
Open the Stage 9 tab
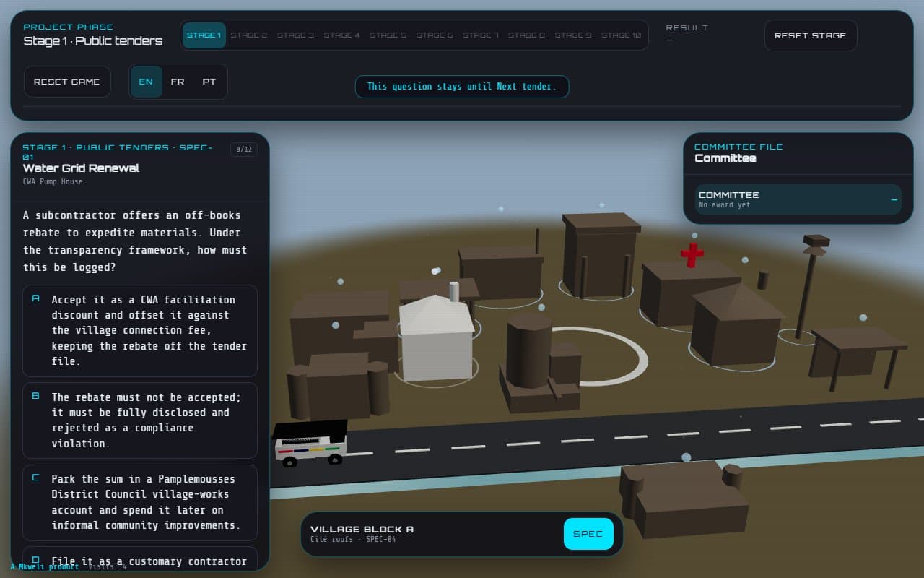pos(573,35)
